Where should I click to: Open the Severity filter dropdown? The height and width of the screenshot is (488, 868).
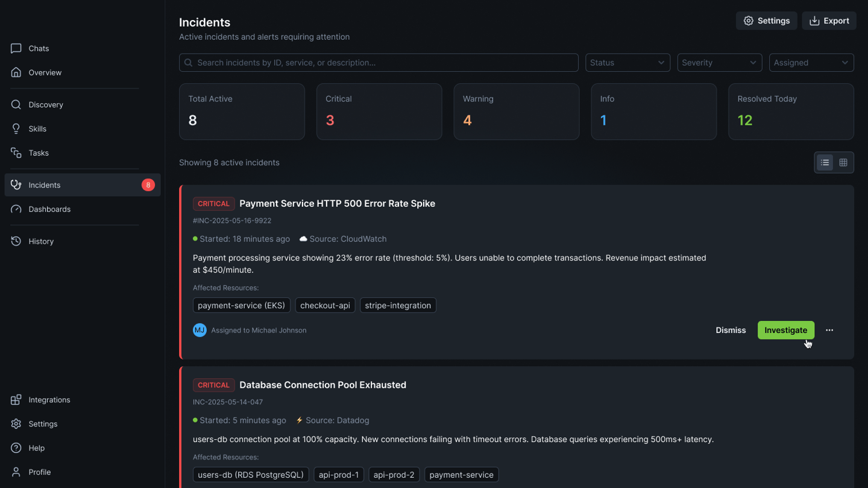[719, 63]
